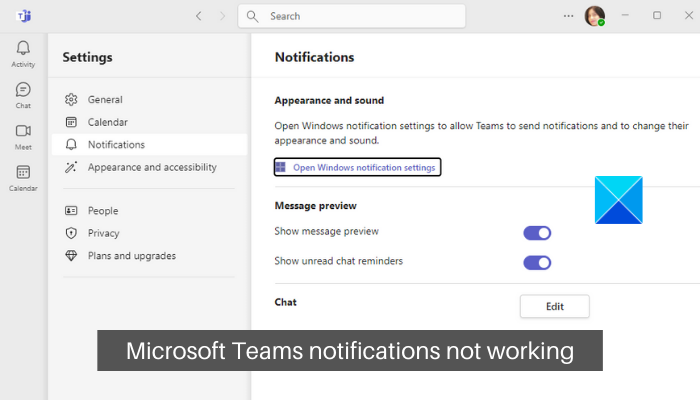
Task: Click into the Search box
Action: point(352,16)
